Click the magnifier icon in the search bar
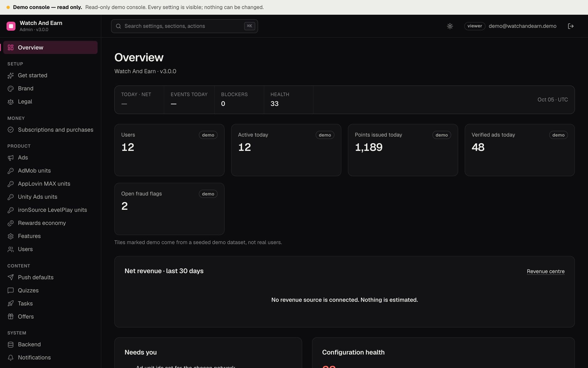The width and height of the screenshot is (588, 368). tap(119, 26)
